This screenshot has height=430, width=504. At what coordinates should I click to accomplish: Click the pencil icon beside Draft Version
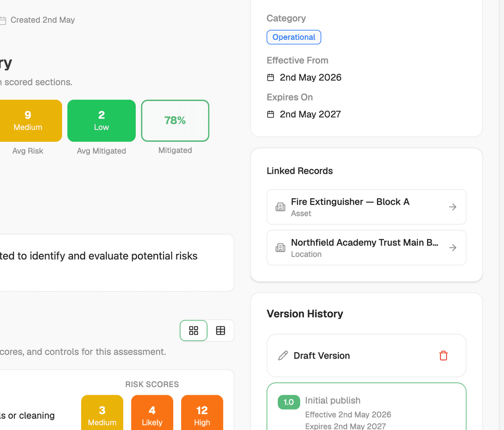[x=283, y=356]
